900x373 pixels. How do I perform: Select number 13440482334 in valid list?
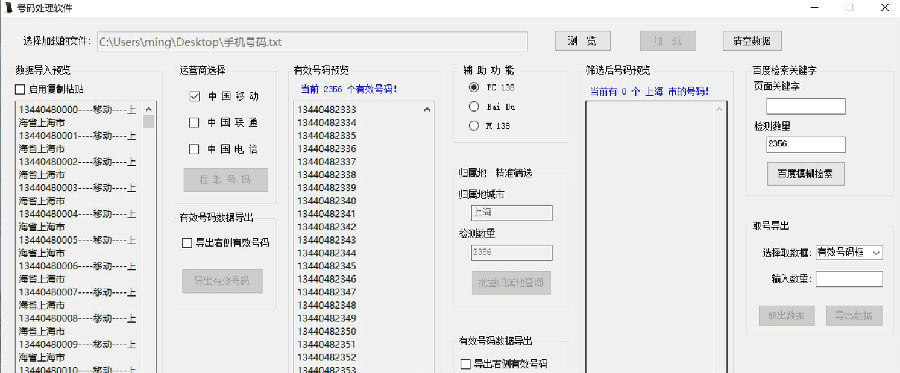(327, 122)
